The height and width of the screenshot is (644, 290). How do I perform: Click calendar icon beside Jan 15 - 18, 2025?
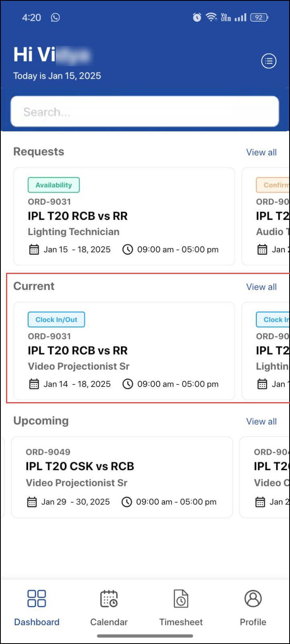(x=34, y=249)
